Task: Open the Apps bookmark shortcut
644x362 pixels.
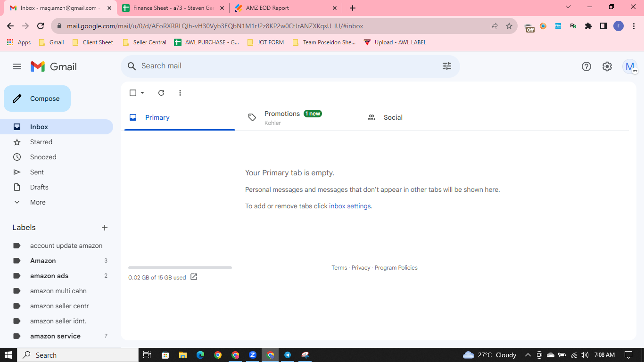Action: click(19, 42)
